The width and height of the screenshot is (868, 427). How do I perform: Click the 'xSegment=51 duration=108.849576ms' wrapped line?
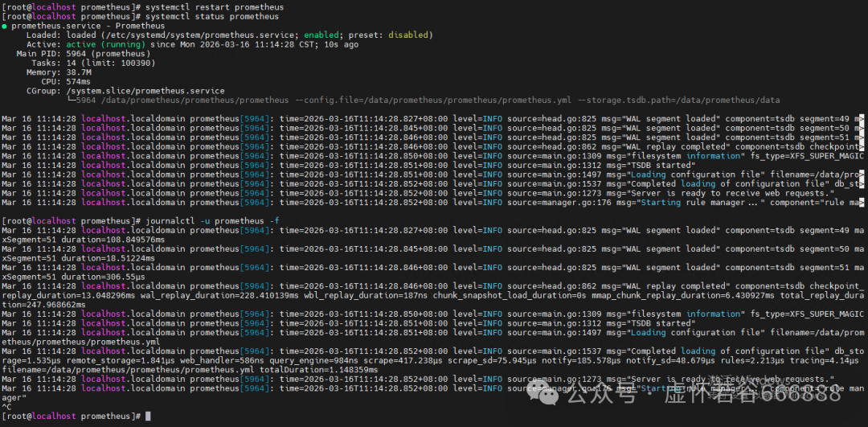(x=83, y=240)
